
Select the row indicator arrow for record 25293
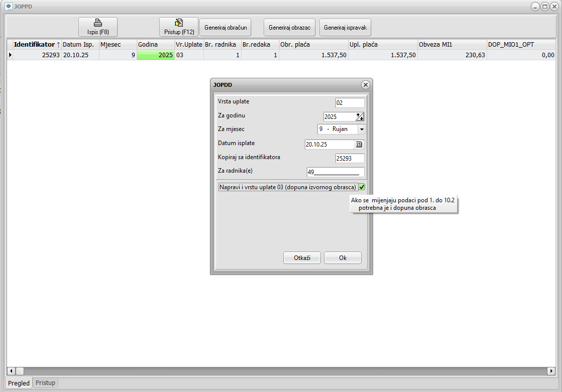tap(10, 55)
